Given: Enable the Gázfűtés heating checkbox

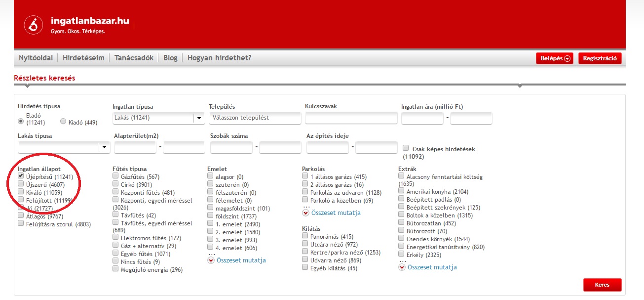Looking at the screenshot, I should pos(115,176).
